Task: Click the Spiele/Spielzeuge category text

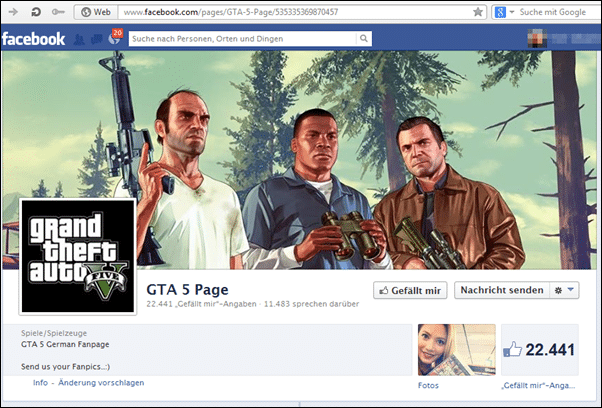Action: click(x=54, y=333)
